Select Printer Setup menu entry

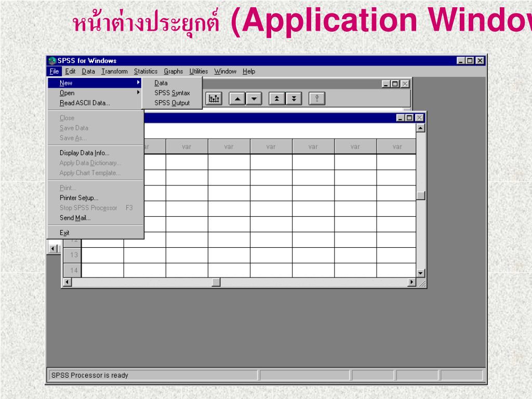(x=95, y=198)
